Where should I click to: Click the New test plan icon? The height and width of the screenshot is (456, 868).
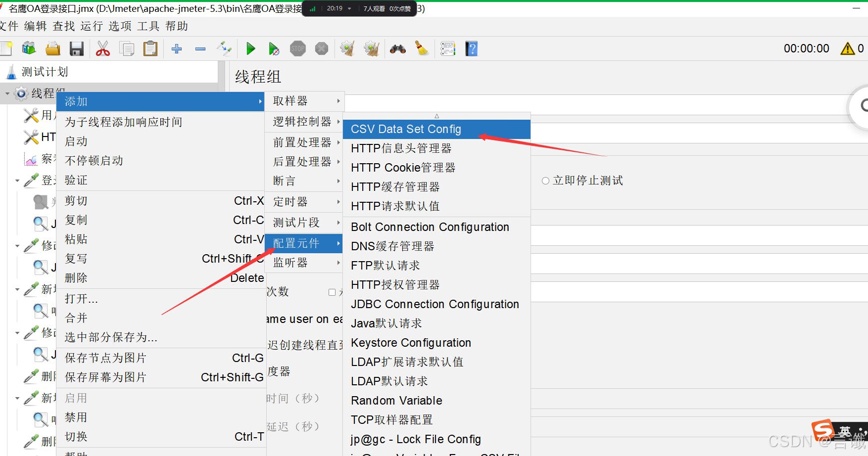6,48
